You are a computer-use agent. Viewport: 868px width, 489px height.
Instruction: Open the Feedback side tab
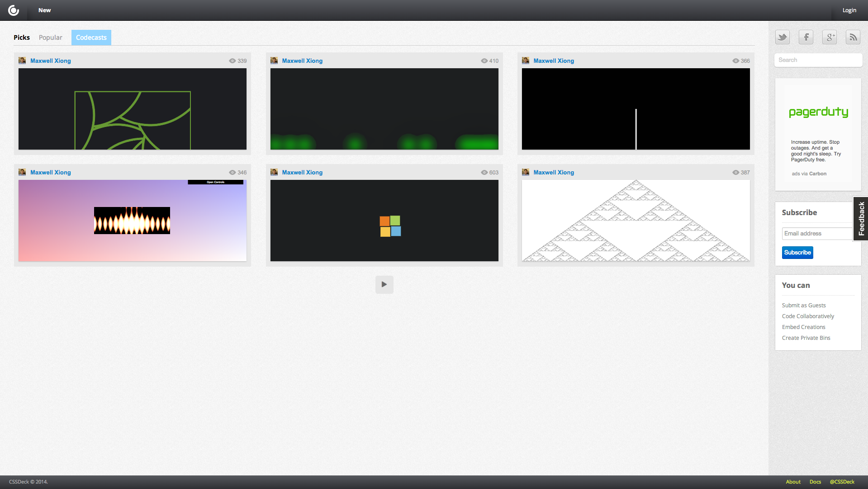(x=861, y=219)
